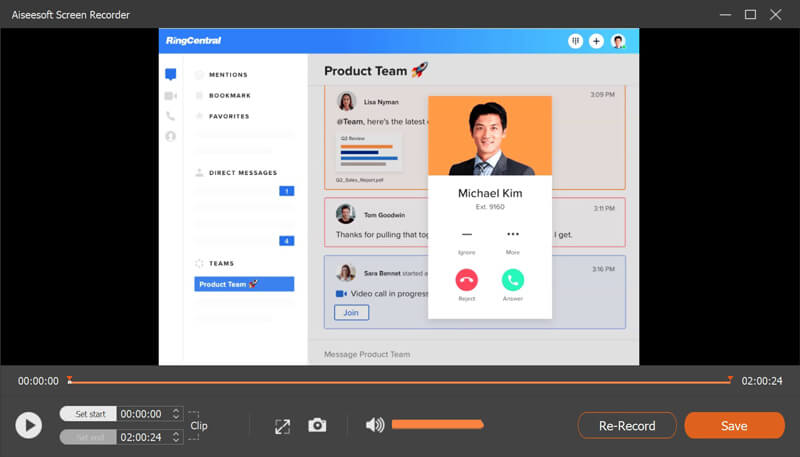Click the Teams section header
Image resolution: width=800 pixels, height=457 pixels.
pos(221,263)
